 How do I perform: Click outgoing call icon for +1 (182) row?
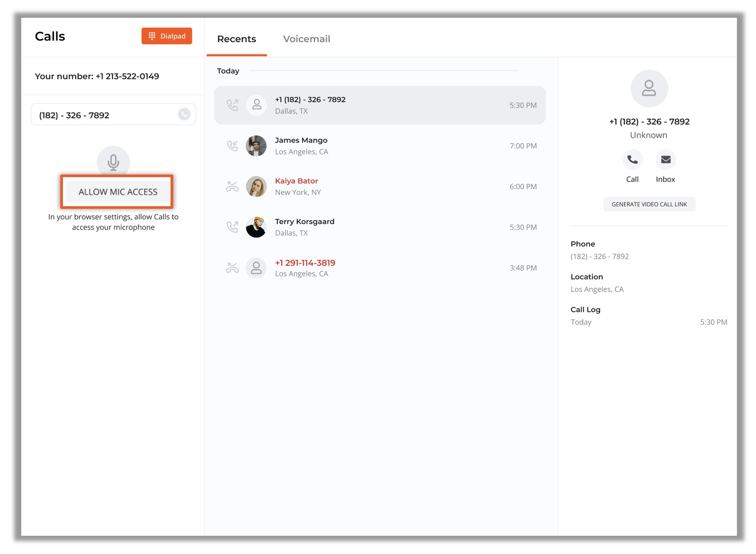[233, 105]
